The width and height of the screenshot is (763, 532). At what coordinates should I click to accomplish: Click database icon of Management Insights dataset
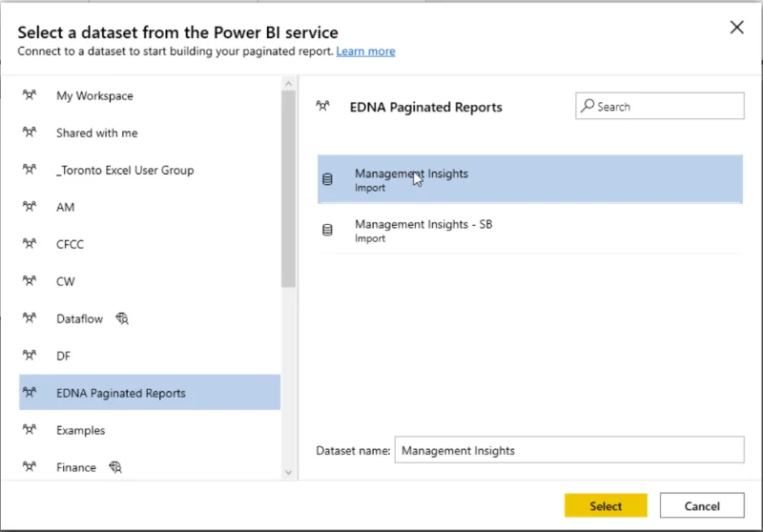pos(327,179)
